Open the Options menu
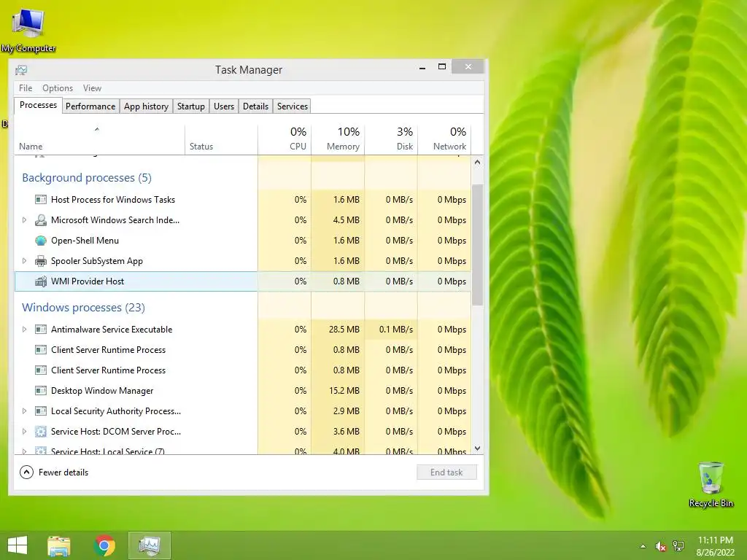This screenshot has width=747, height=560. pos(58,88)
